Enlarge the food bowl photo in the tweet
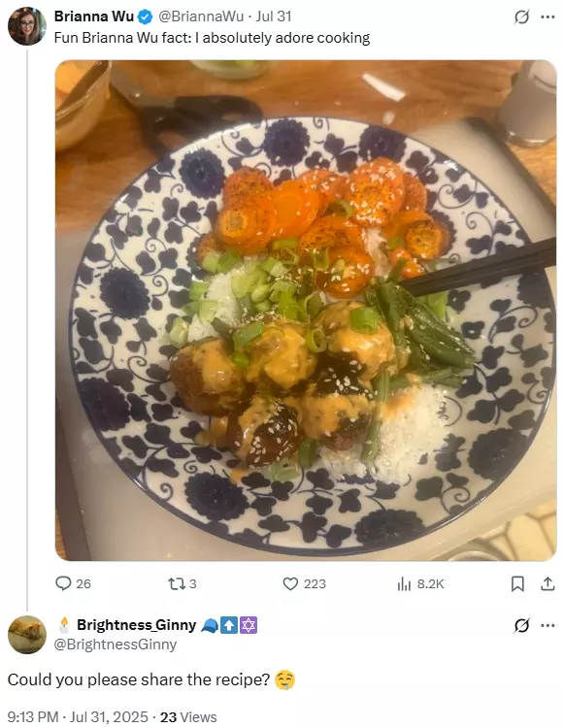This screenshot has width=564, height=728. (x=306, y=311)
